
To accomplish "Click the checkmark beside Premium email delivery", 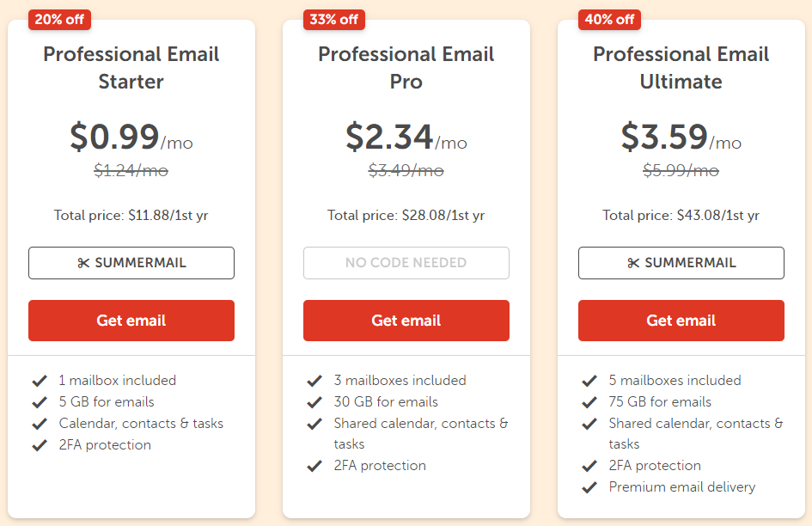I will pos(590,486).
